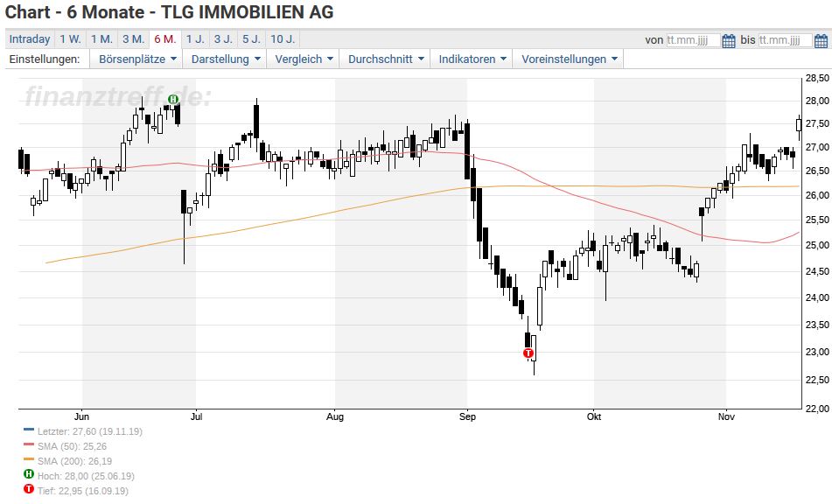832x504 pixels.
Task: Click the 'Einstellungen:' label
Action: pyautogui.click(x=45, y=59)
